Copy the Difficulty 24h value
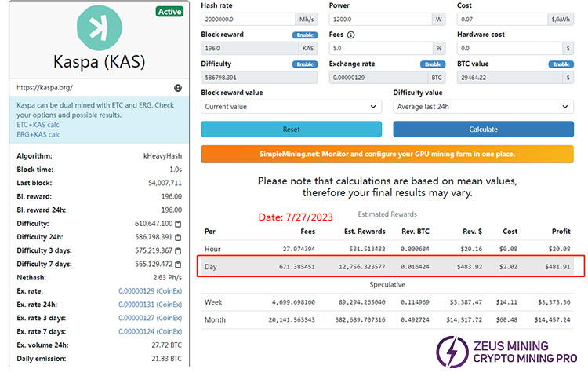This screenshot has height=376, width=588. click(178, 235)
